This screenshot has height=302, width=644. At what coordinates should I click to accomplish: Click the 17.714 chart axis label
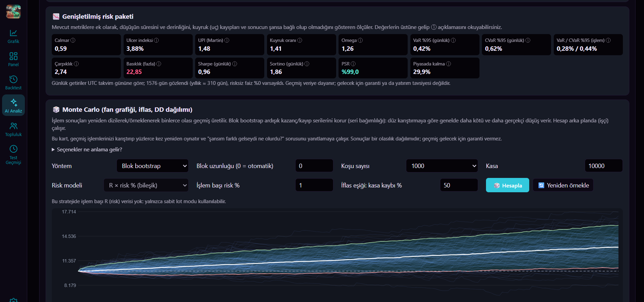pyautogui.click(x=69, y=212)
